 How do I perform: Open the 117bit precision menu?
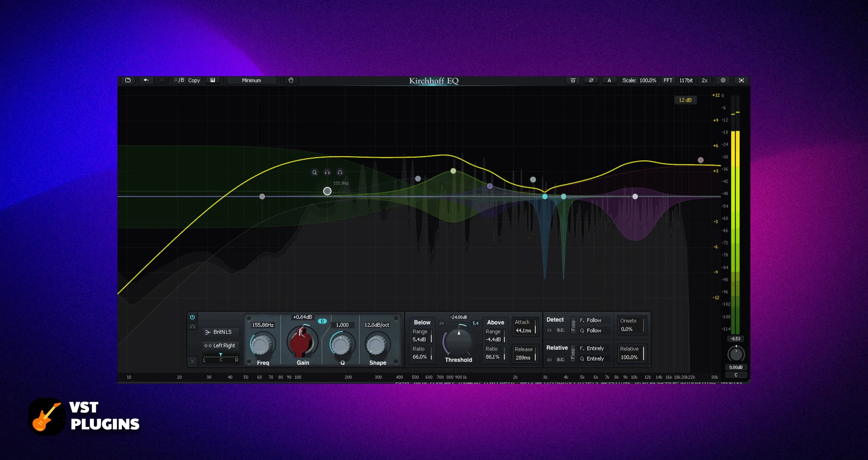click(686, 80)
